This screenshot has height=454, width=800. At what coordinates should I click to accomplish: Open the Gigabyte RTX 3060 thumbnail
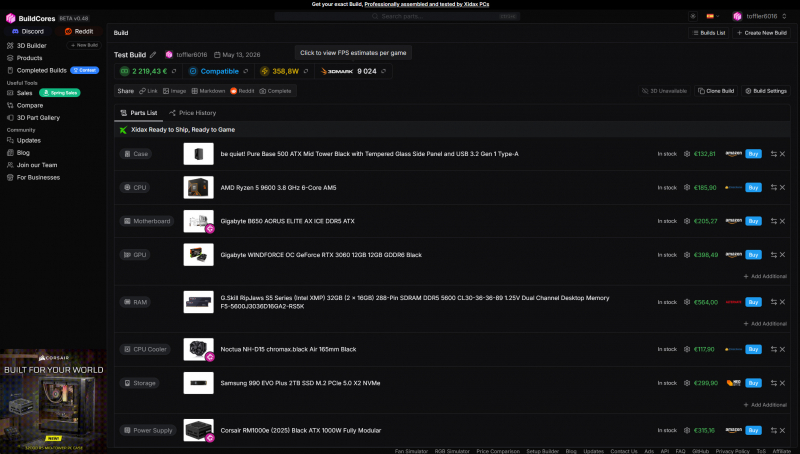pos(198,255)
